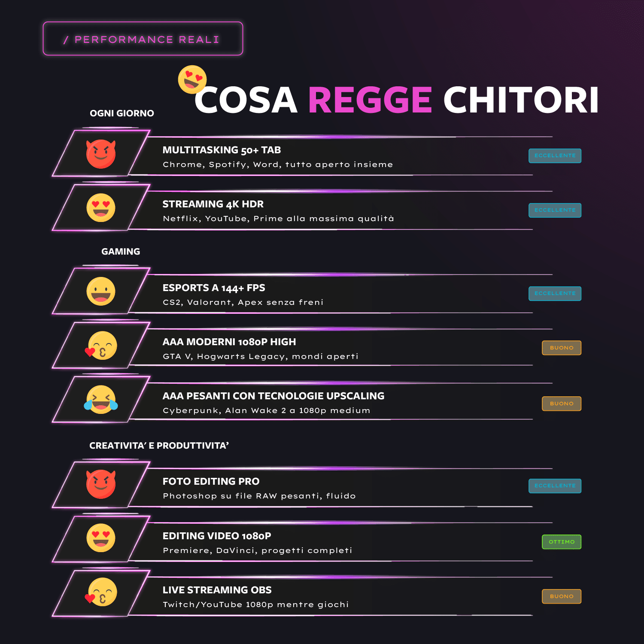Image resolution: width=644 pixels, height=644 pixels.
Task: Click the kissing emoji beside AAA Moderni 1080p High
Action: (101, 345)
